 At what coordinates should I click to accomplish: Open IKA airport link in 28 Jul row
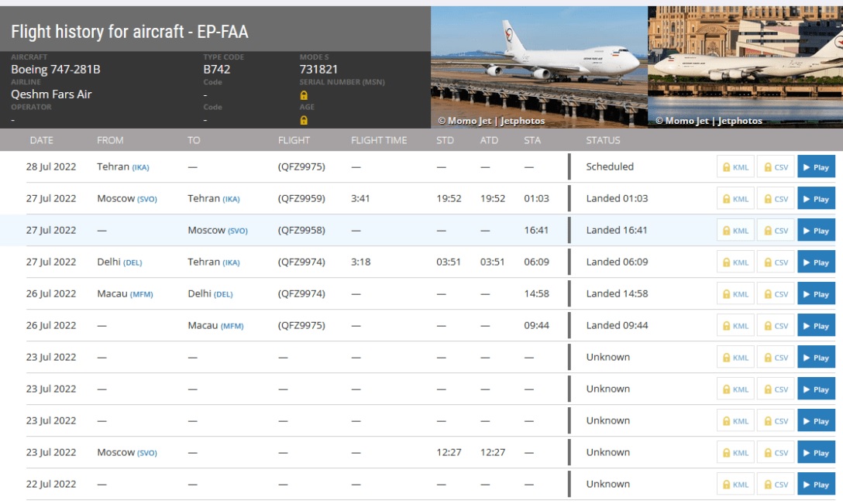tap(140, 167)
